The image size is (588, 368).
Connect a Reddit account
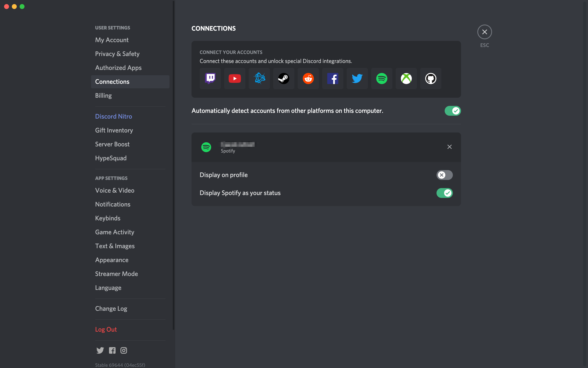(308, 78)
